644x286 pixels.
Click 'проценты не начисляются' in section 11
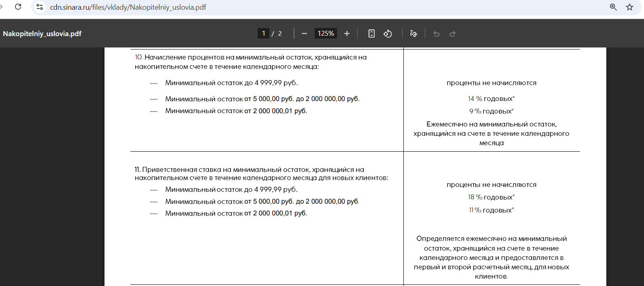(x=491, y=185)
